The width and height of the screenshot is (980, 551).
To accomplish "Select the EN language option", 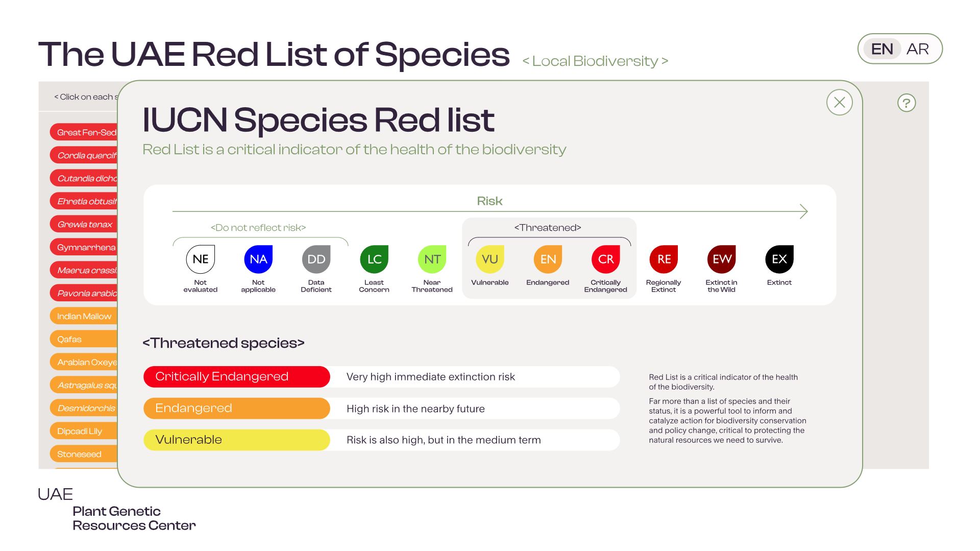I will point(882,49).
